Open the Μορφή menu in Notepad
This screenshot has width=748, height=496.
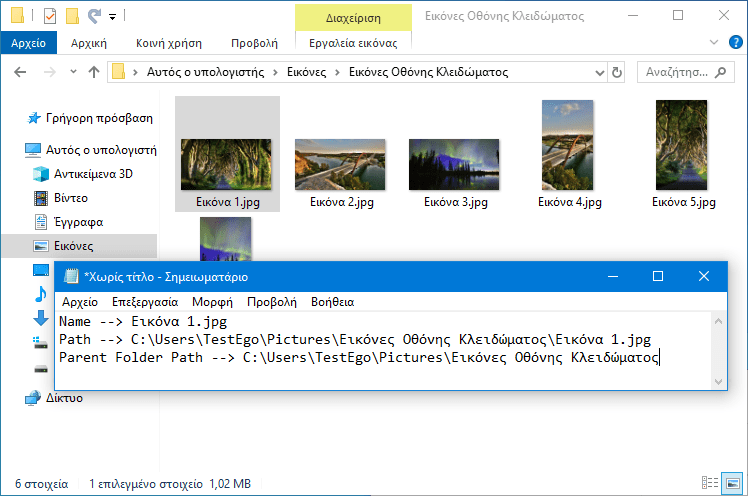[212, 301]
